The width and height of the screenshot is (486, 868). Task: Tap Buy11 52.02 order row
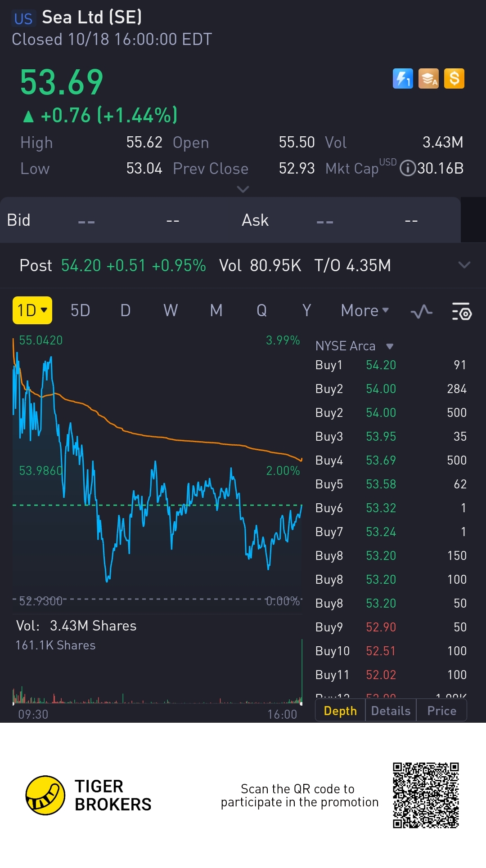391,675
